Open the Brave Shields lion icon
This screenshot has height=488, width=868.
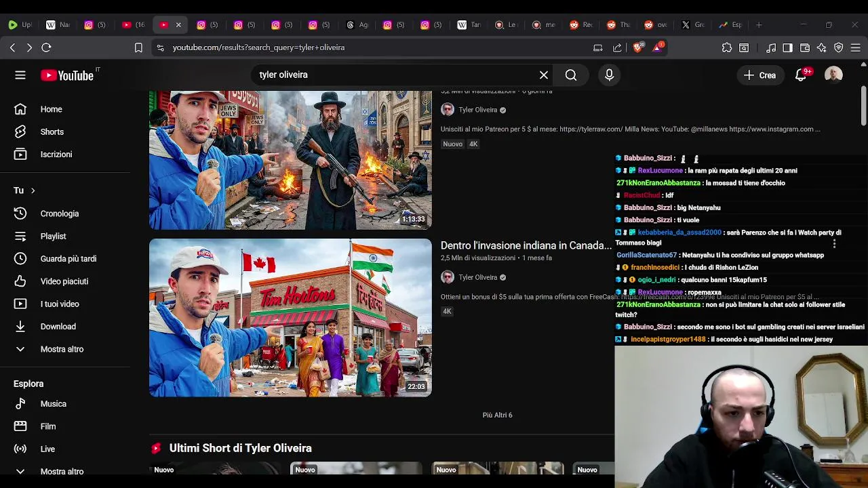[x=638, y=47]
